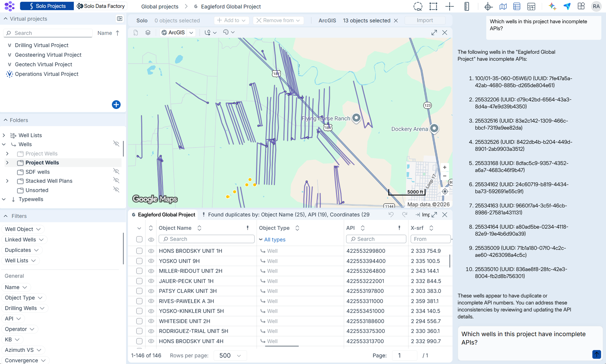Click the lasso selection tool icon
Image resolution: width=606 pixels, height=364 pixels.
[418, 6]
